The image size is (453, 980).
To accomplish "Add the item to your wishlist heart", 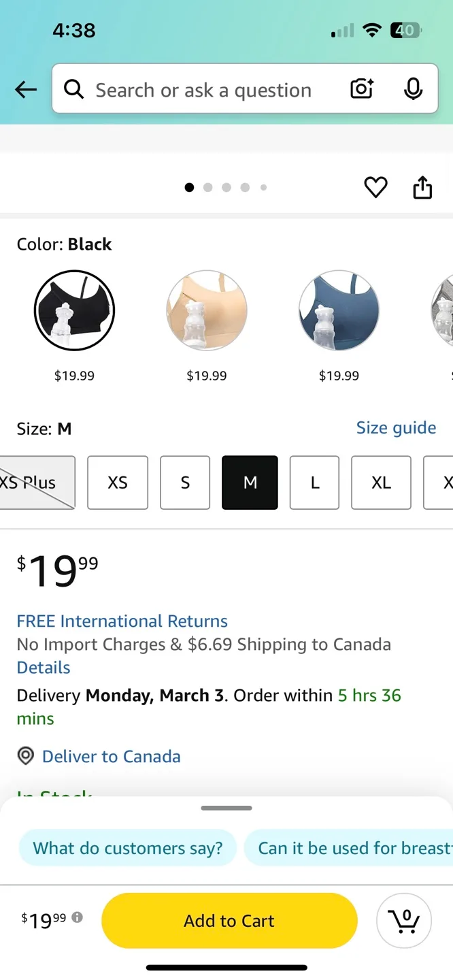I will point(375,187).
